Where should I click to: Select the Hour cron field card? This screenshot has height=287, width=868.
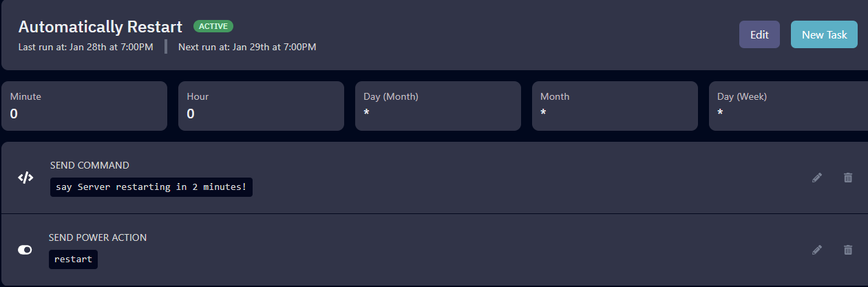pyautogui.click(x=261, y=106)
